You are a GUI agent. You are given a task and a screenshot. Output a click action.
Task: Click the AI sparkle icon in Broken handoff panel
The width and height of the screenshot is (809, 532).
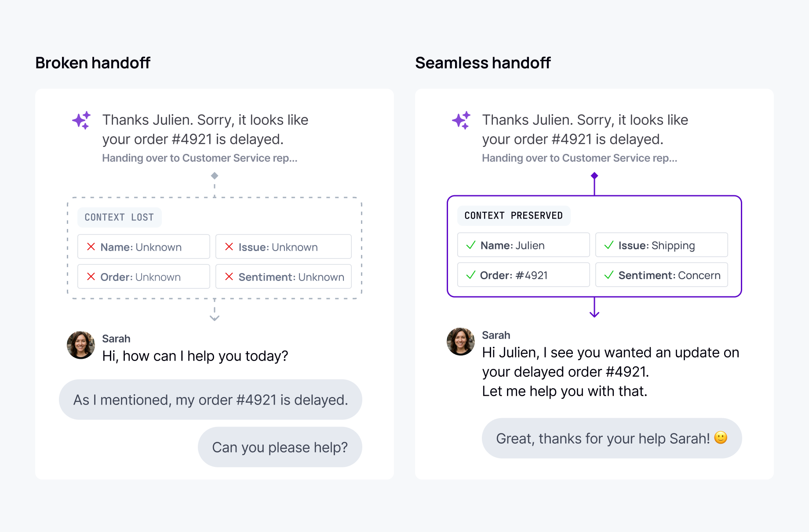(x=80, y=120)
